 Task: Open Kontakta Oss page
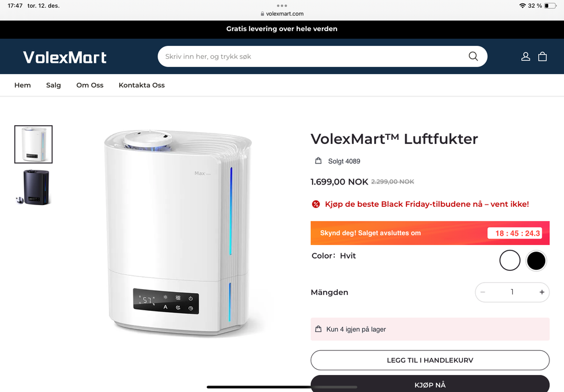click(142, 85)
